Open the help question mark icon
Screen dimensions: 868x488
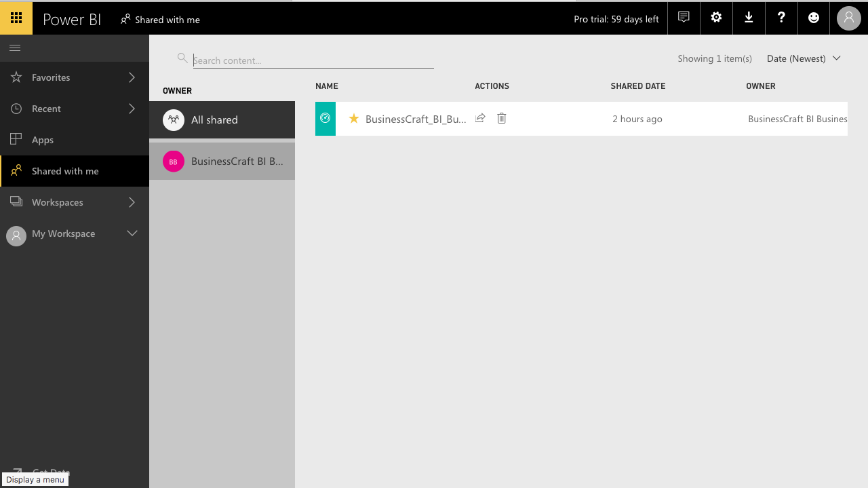pyautogui.click(x=781, y=18)
